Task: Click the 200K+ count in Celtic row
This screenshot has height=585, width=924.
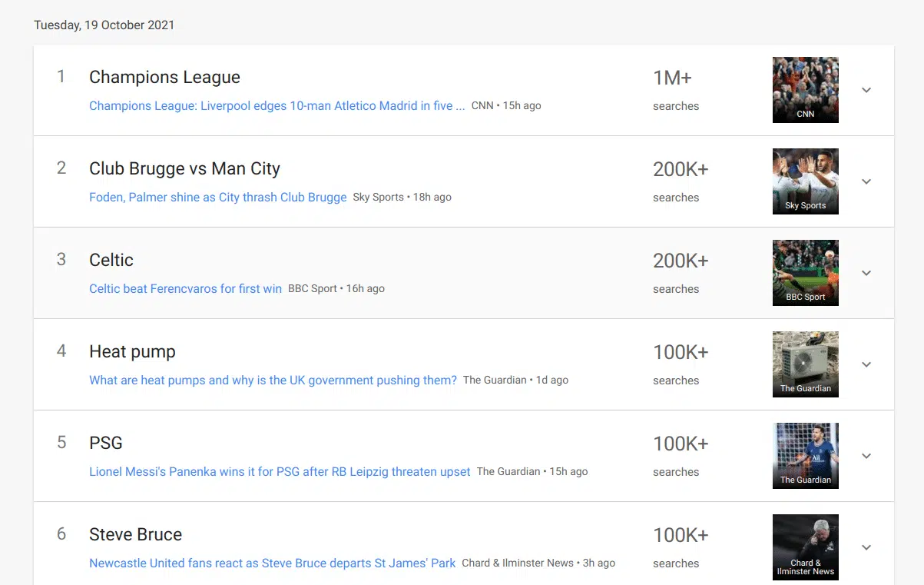Action: [x=681, y=261]
